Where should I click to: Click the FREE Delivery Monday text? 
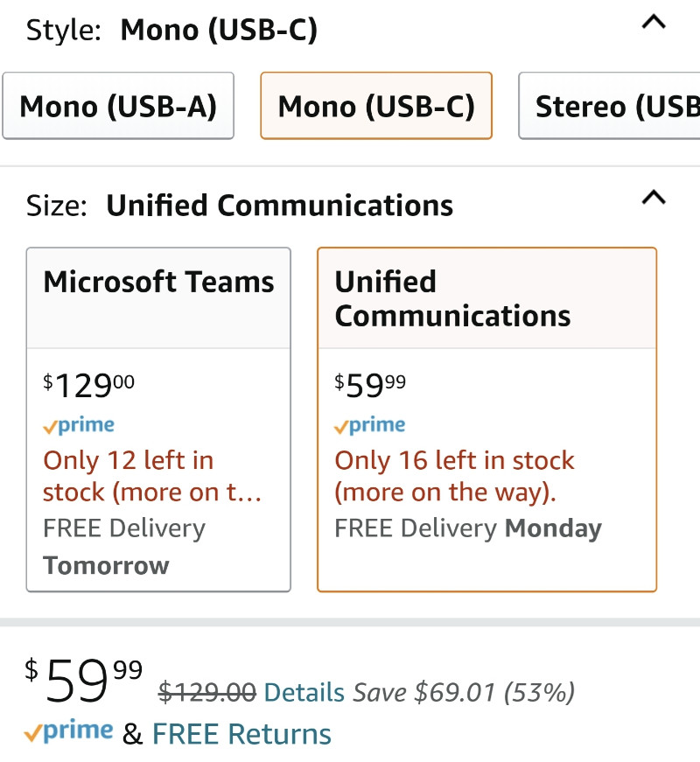tap(468, 528)
